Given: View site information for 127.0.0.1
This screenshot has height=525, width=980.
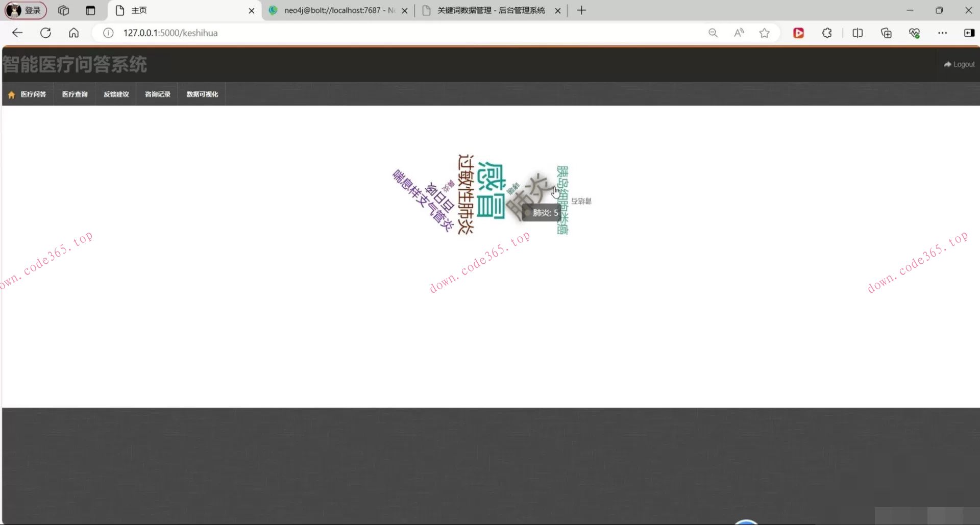Looking at the screenshot, I should [x=108, y=33].
